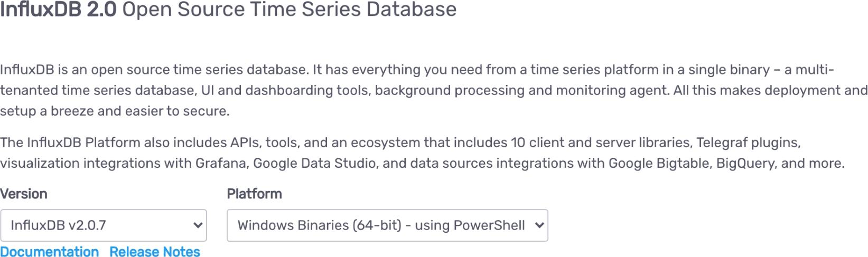
Task: Click the chevron arrow on the Platform selector
Action: click(x=539, y=225)
